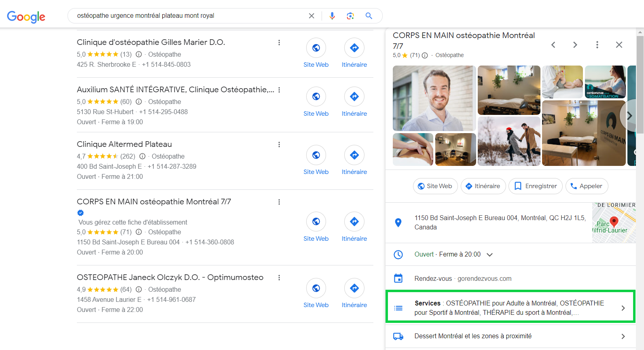Open the osteopath portrait photo

click(434, 98)
